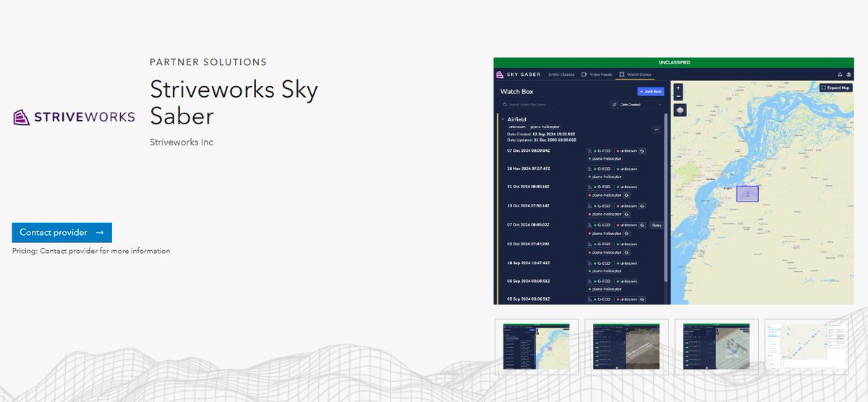Click the map zoom out minus button
The height and width of the screenshot is (402, 868).
click(x=678, y=96)
